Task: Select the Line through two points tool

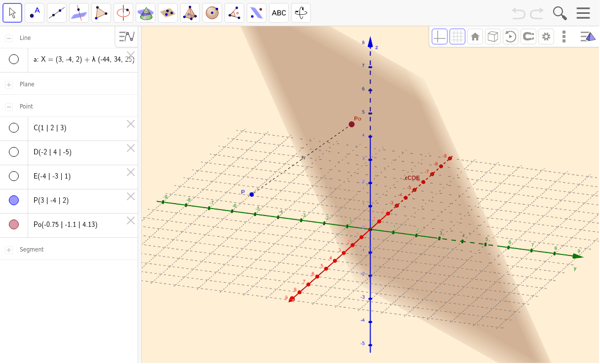Action: coord(57,13)
